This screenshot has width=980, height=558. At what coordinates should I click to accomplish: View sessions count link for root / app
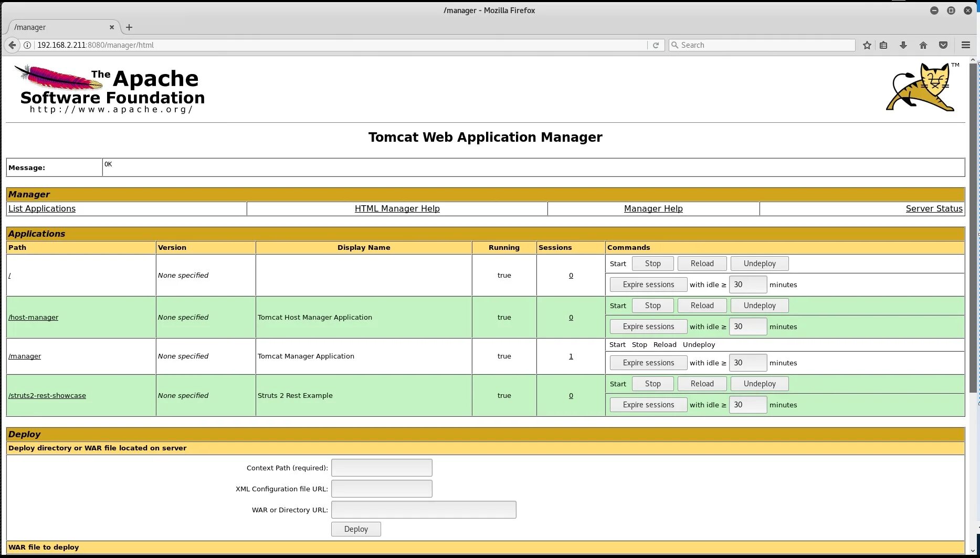coord(571,276)
